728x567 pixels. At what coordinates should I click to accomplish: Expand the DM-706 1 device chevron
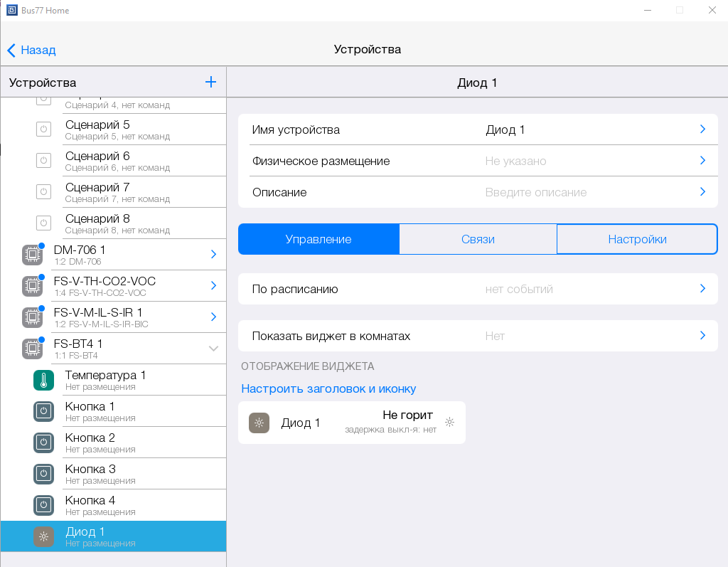point(213,255)
